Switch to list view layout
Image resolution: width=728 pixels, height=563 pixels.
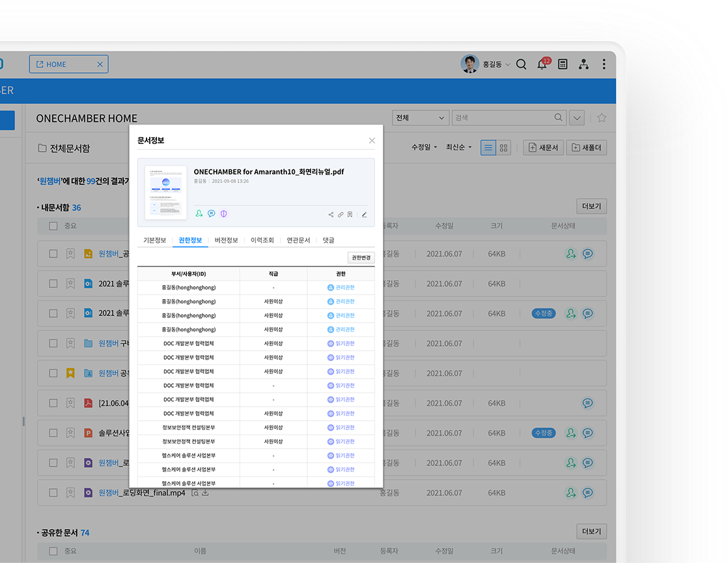[488, 148]
